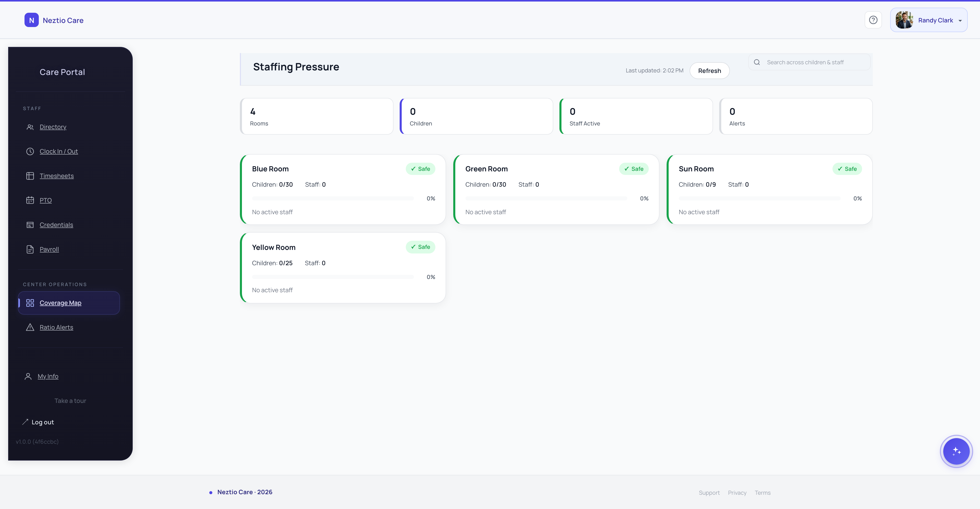Click the Ratio Alerts warning triangle icon
Screen dimensions: 980x509
[x=30, y=327]
